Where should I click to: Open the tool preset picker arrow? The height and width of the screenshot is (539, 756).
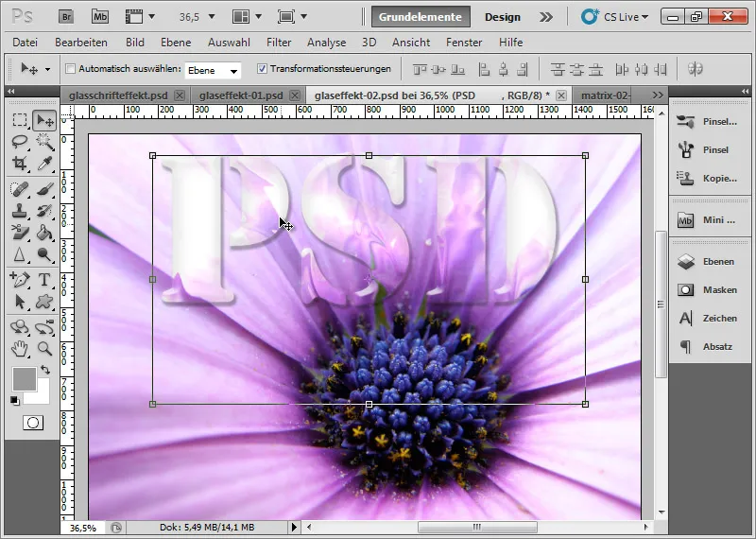point(47,69)
